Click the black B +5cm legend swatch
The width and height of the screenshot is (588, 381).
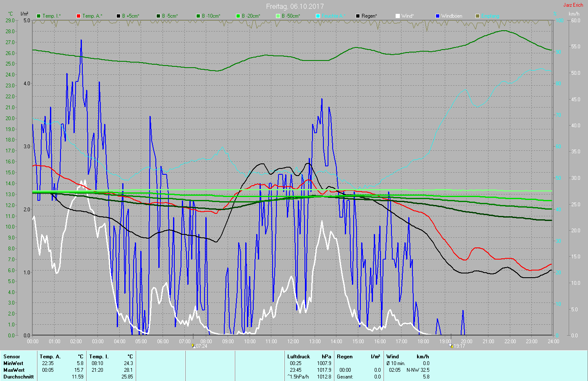point(118,16)
